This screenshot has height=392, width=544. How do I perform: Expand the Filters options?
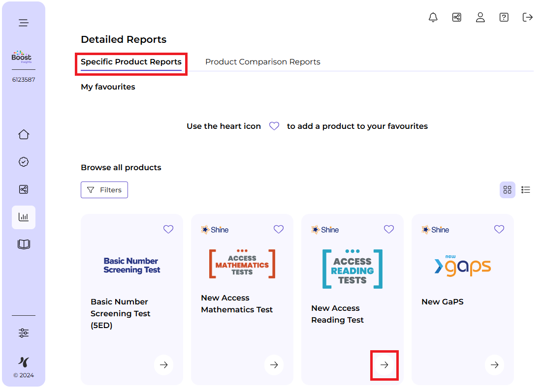point(104,190)
